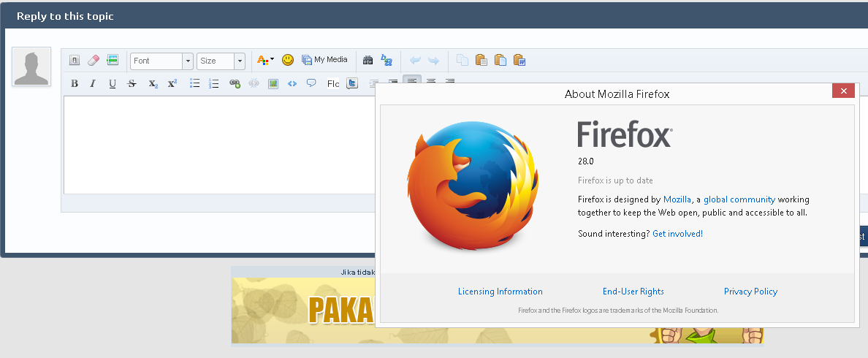
Task: Click the Copy icon in editor toolbar
Action: coord(462,60)
